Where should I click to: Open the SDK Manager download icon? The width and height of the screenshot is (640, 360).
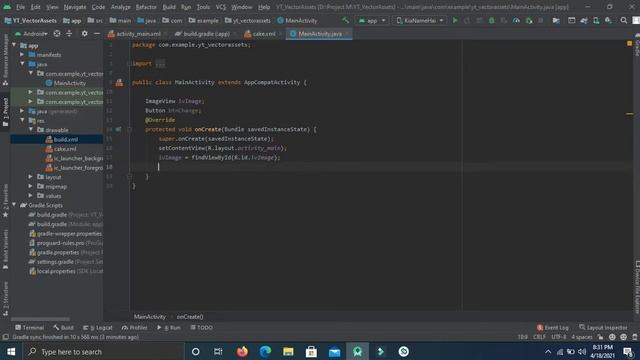point(608,20)
